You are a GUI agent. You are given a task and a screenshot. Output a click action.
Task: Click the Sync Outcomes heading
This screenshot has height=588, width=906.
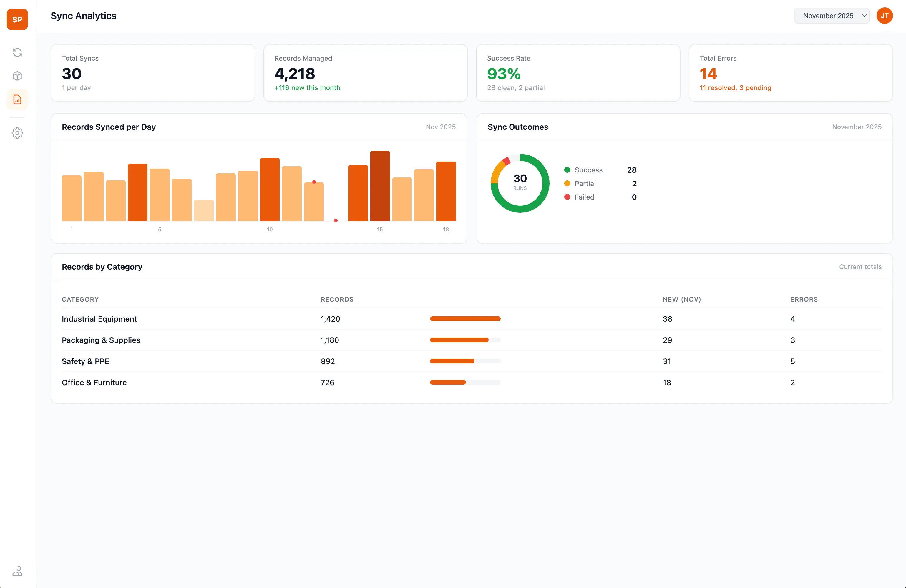coord(518,127)
